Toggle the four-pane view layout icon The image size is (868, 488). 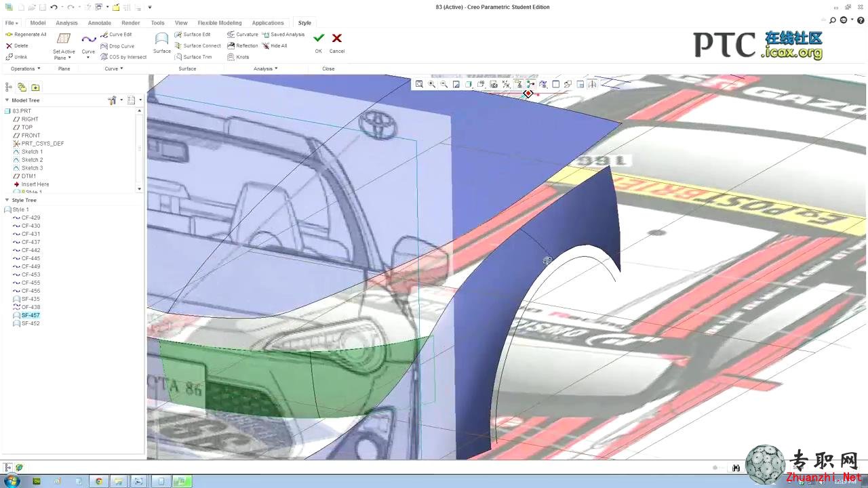580,84
